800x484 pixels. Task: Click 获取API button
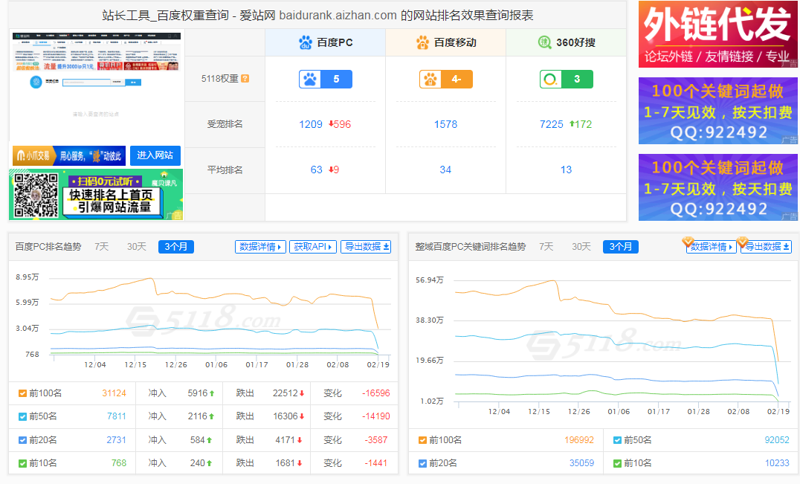(x=313, y=247)
